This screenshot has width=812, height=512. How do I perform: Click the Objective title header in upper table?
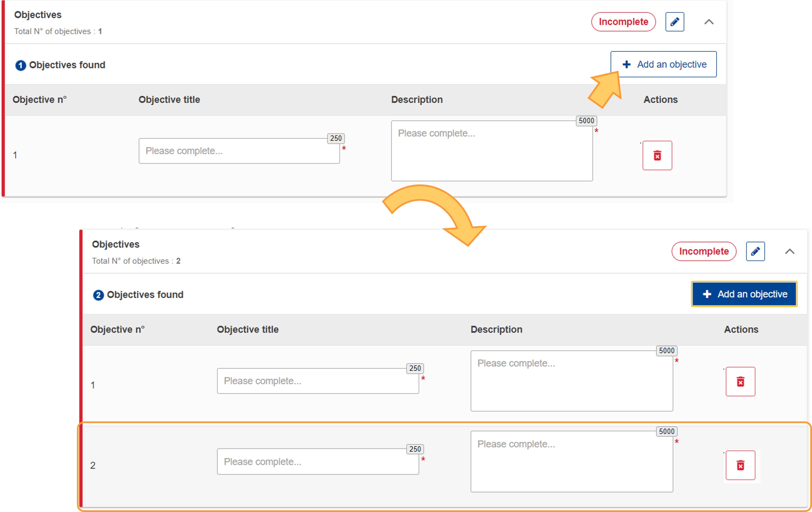169,100
